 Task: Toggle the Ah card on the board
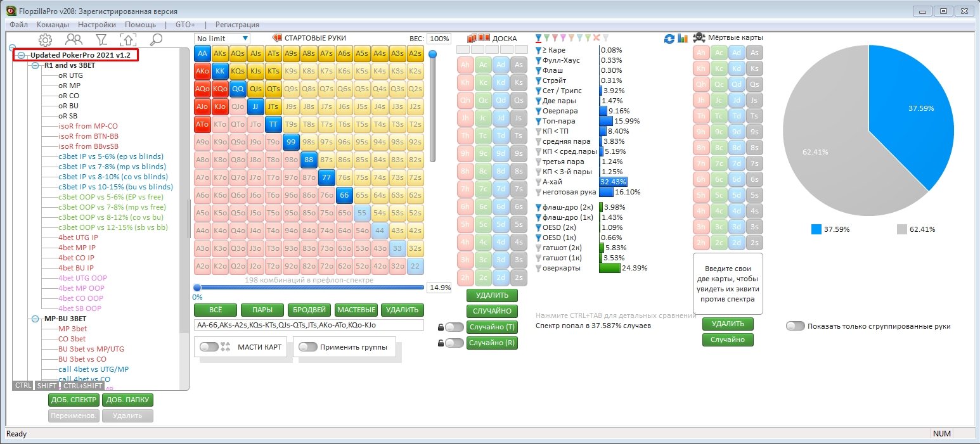tap(465, 64)
